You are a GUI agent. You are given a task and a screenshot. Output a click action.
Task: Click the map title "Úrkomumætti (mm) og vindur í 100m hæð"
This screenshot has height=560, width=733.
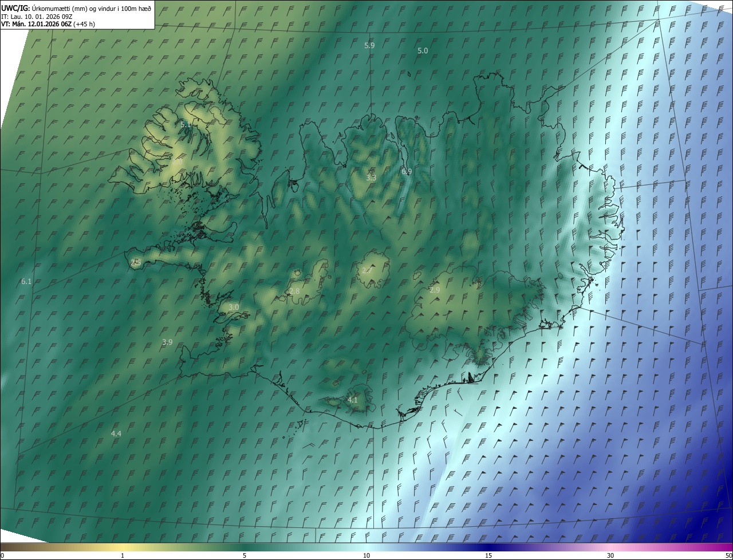[92, 8]
